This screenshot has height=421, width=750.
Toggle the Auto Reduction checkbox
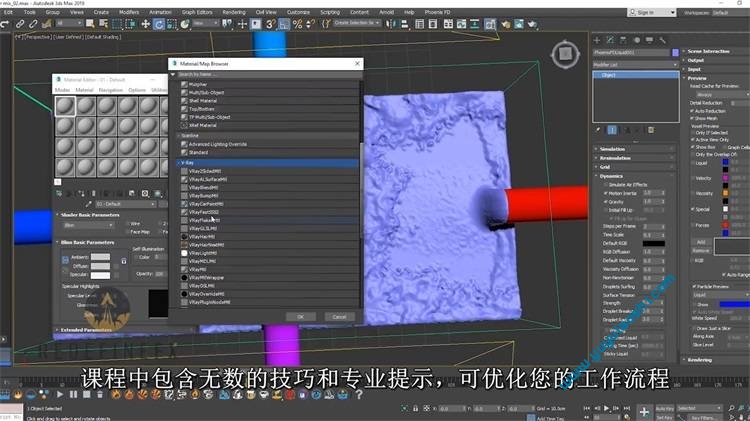[692, 111]
